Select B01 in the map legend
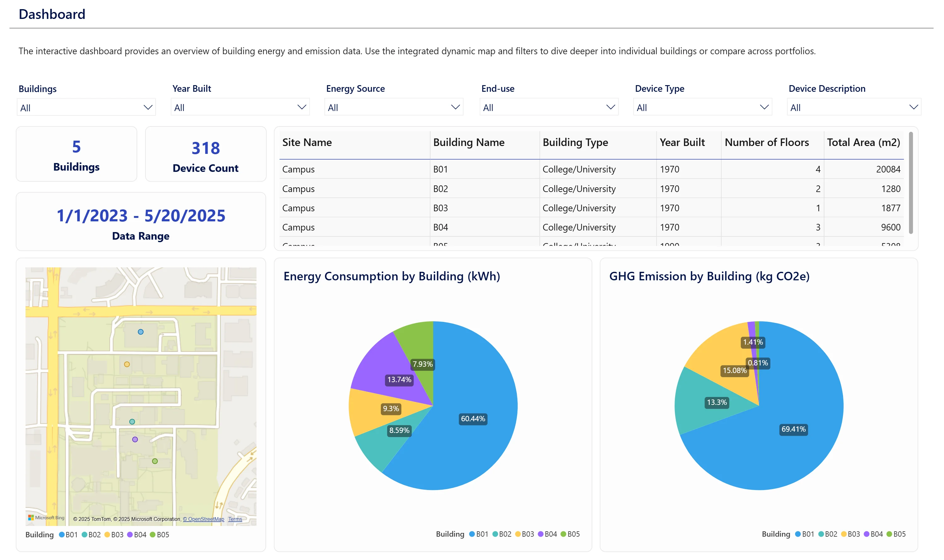 [x=68, y=535]
